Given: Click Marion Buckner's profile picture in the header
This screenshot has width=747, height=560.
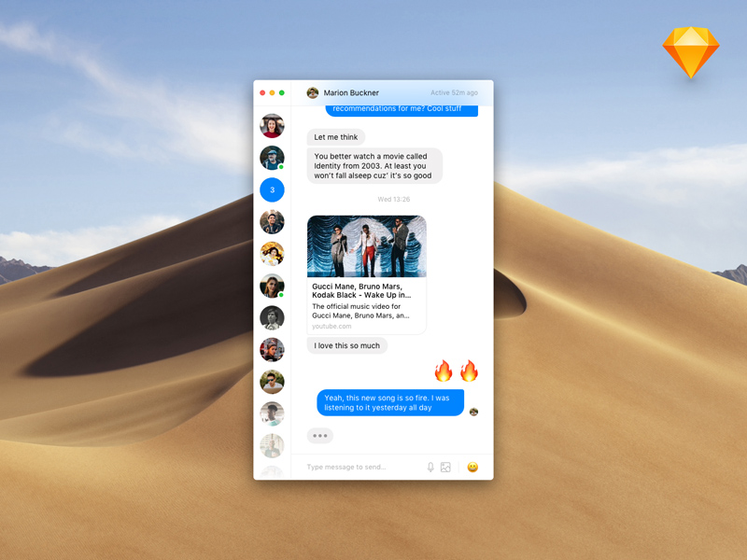Looking at the screenshot, I should pos(312,92).
